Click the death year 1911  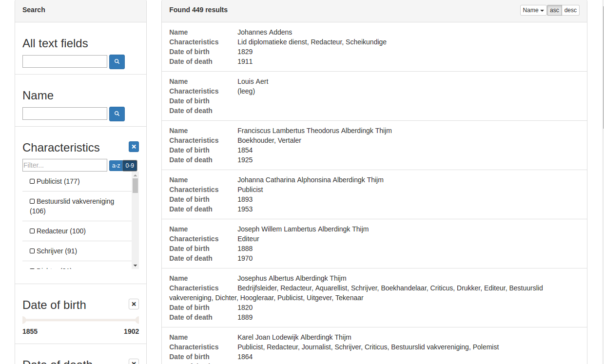click(245, 61)
